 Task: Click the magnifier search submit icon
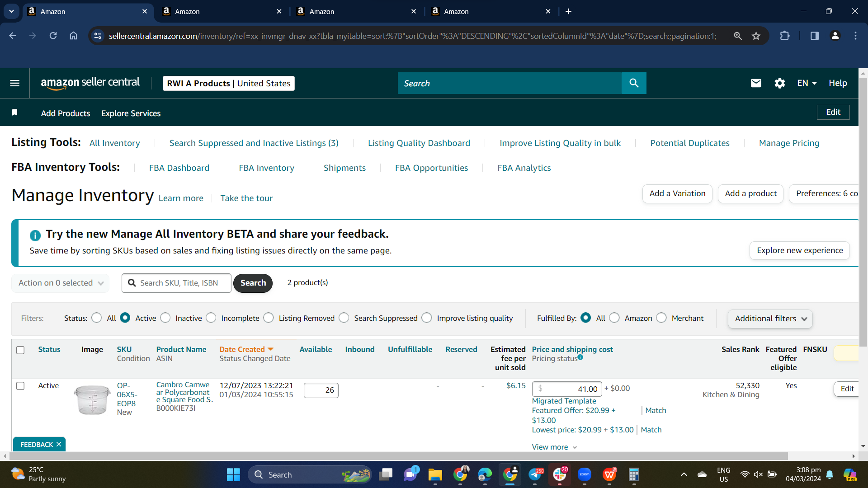tap(634, 83)
